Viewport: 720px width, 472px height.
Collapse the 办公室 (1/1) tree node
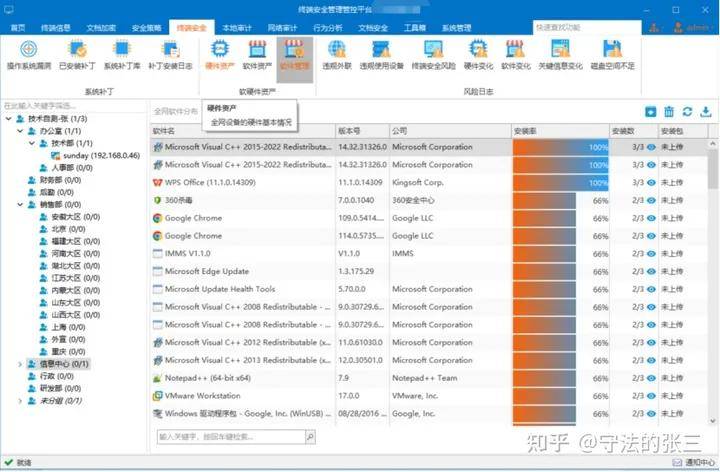(x=20, y=131)
